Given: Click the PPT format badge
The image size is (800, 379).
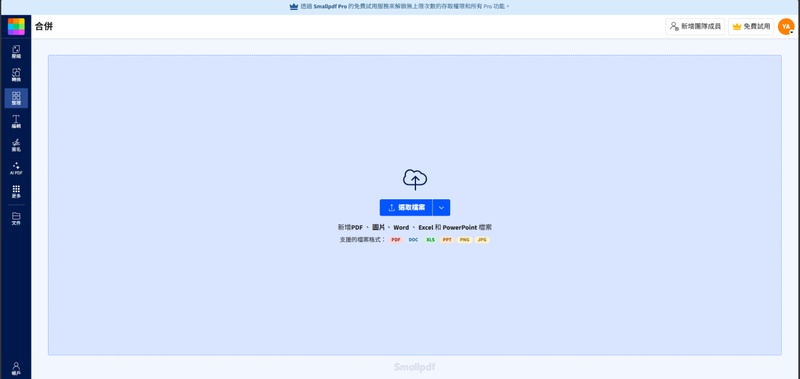Looking at the screenshot, I should (447, 240).
